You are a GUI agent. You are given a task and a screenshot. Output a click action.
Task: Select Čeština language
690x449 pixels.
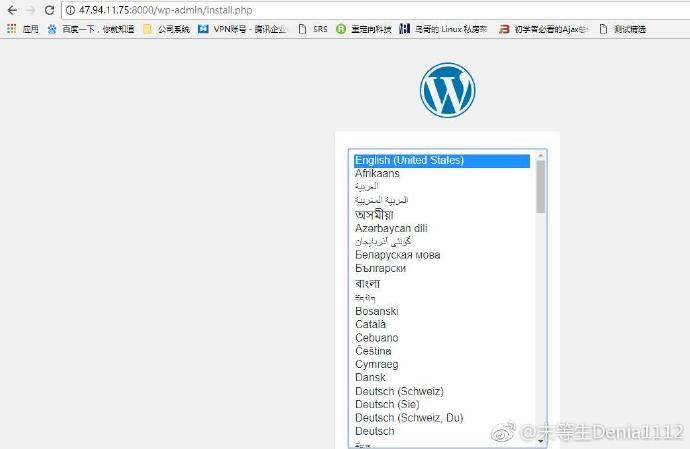tap(442, 351)
